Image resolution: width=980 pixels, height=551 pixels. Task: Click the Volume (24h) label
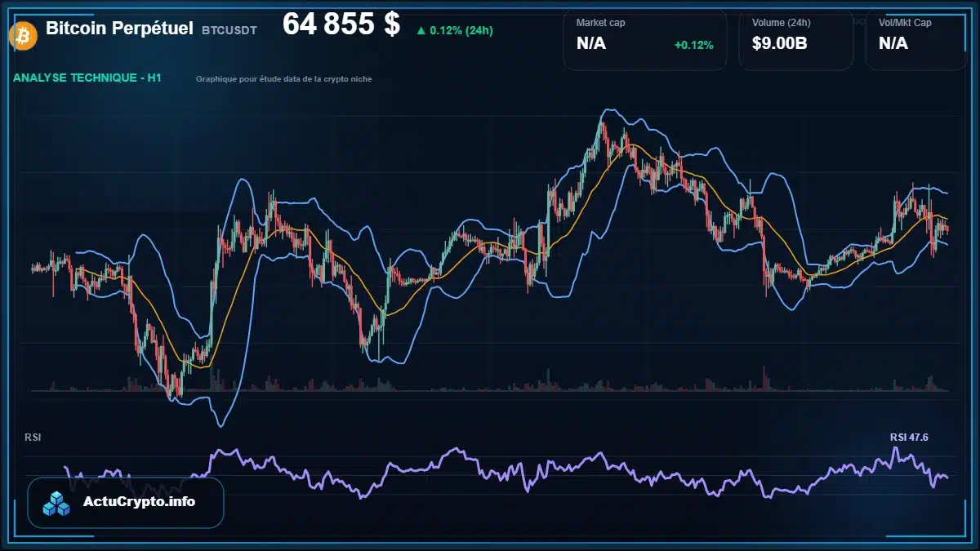(782, 23)
